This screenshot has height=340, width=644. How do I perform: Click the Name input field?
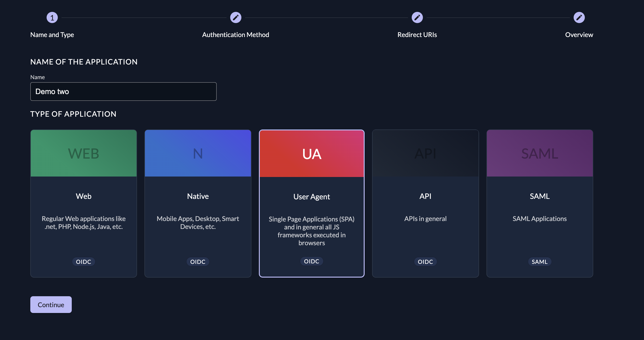123,92
